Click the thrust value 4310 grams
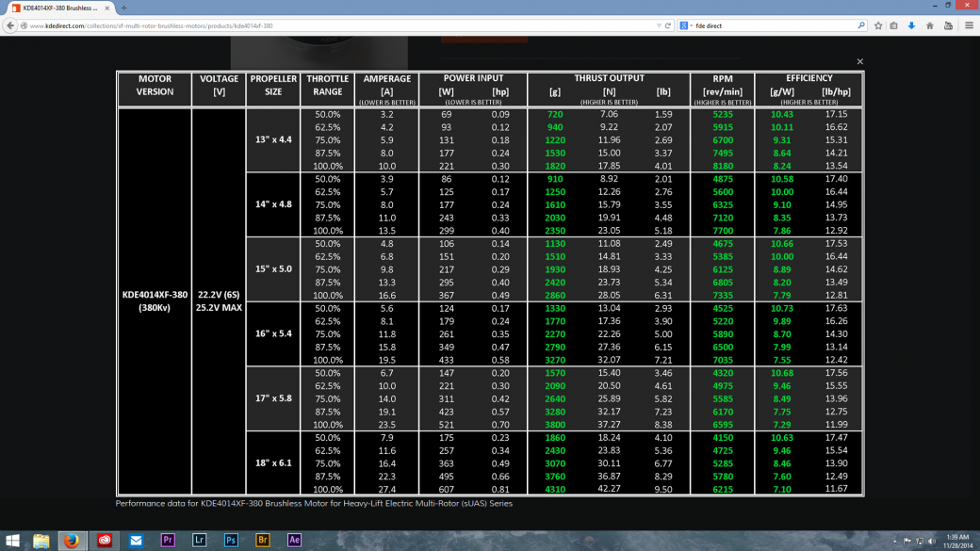This screenshot has height=551, width=980. (555, 489)
